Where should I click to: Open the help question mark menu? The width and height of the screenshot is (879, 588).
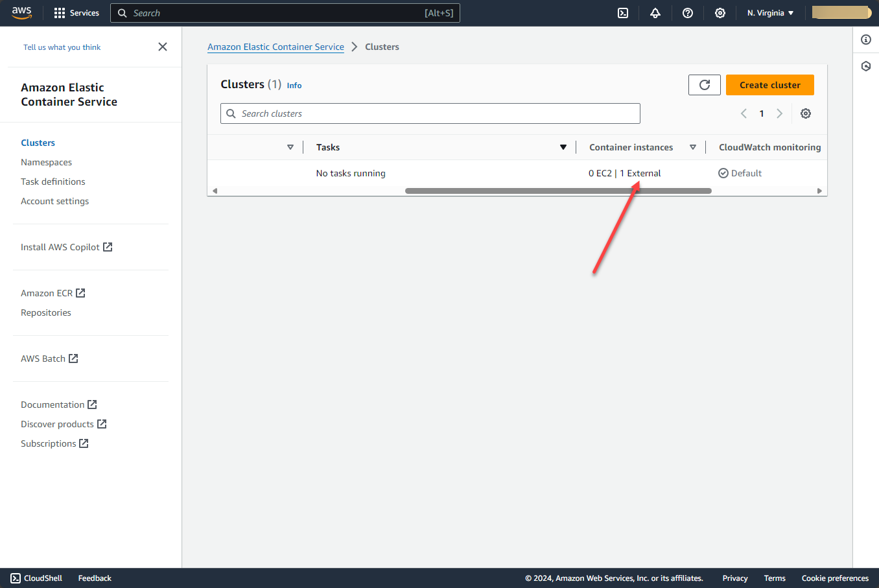[x=688, y=13]
